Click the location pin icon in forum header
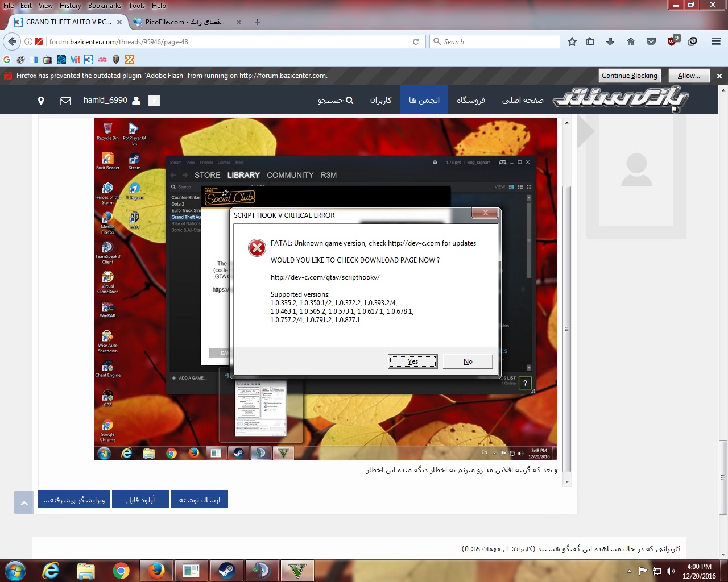Viewport: 728px width, 582px height. point(41,101)
